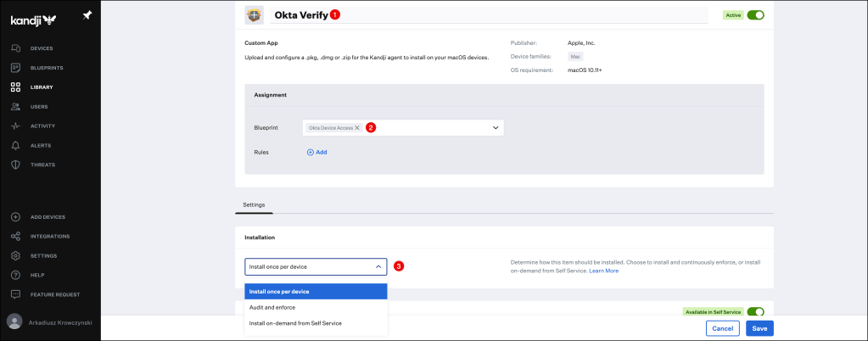Click the pin icon beside Kandji logo
Screen dimensions: 868x341
coord(87,15)
